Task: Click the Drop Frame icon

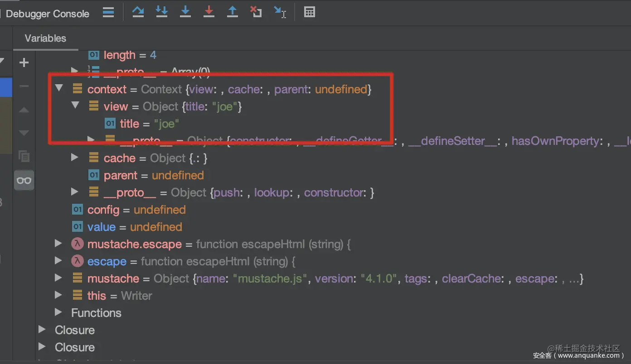Action: click(x=256, y=12)
